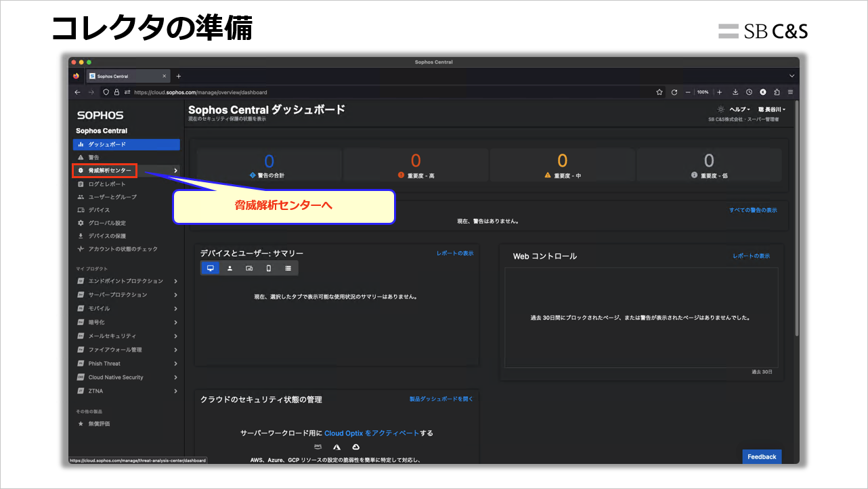
Task: Expand メールセキュリティ chevron
Action: tap(175, 336)
